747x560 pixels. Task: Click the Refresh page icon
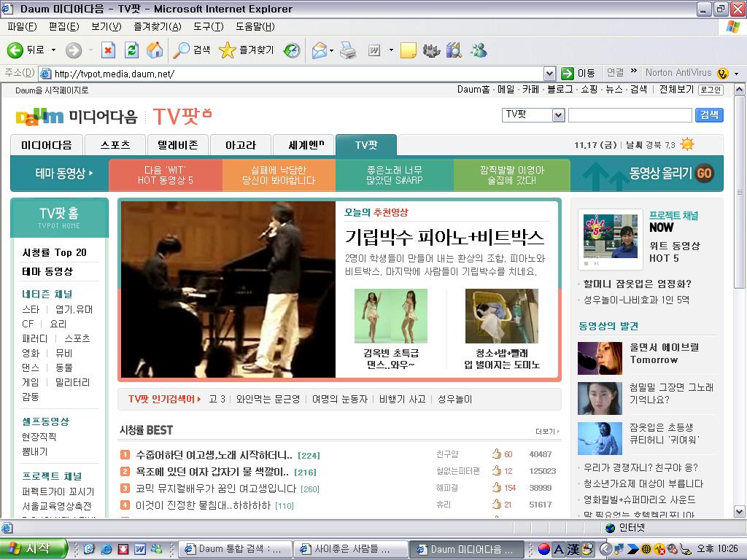coord(131,50)
